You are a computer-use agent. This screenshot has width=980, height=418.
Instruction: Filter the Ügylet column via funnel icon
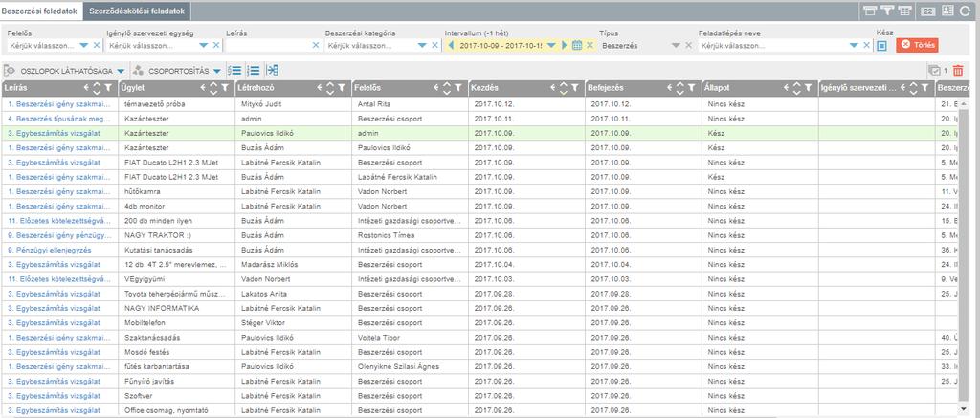(x=224, y=89)
